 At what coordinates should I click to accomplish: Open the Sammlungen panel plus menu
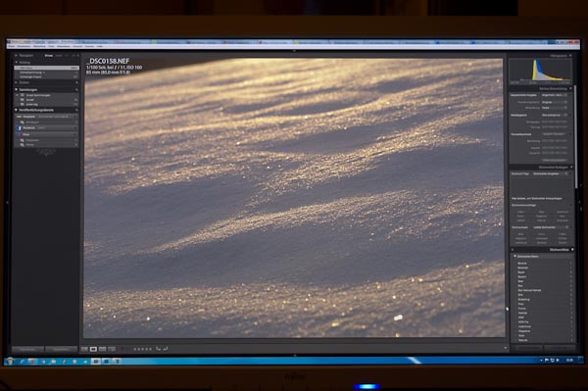pyautogui.click(x=76, y=89)
